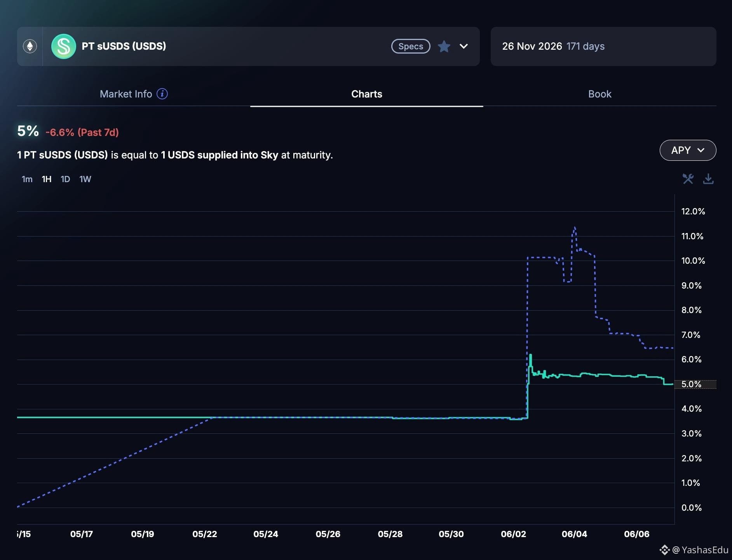732x560 pixels.
Task: Click the PT sUSDS (USDS) market title
Action: tap(124, 46)
